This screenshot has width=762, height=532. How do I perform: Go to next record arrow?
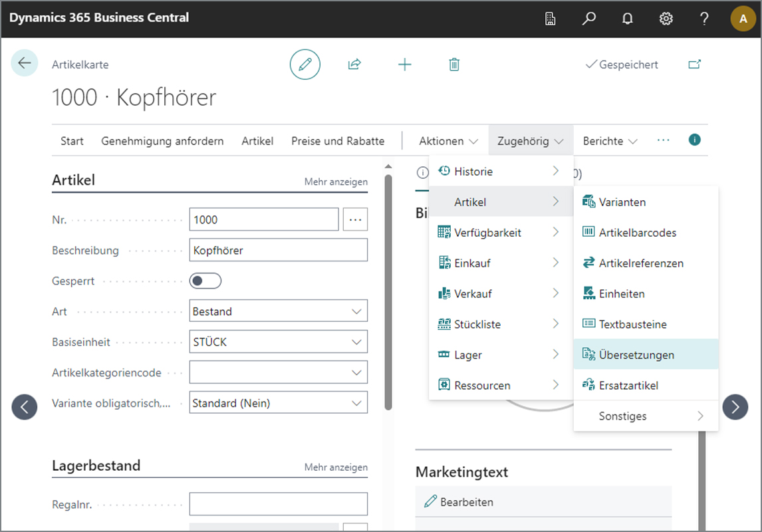pos(735,407)
